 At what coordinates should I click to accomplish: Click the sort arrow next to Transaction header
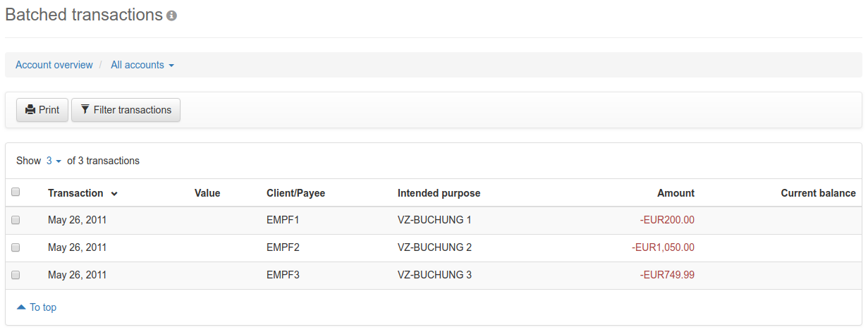click(114, 194)
